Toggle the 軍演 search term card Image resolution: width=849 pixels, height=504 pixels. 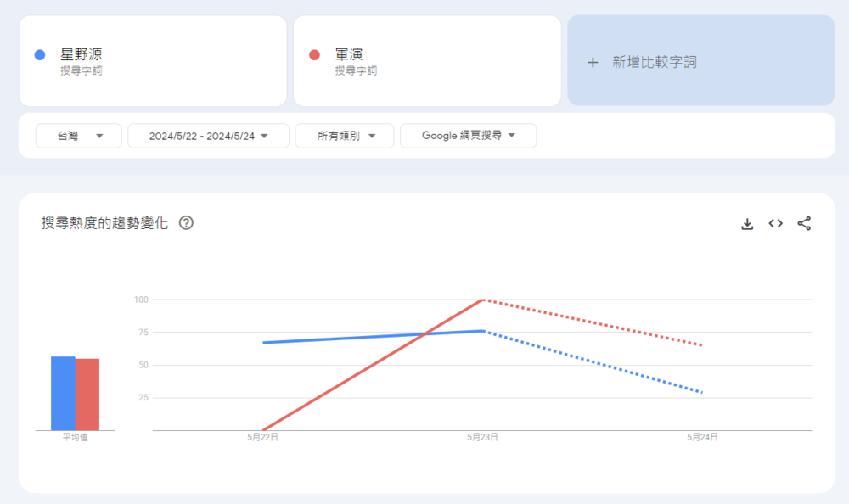[428, 61]
